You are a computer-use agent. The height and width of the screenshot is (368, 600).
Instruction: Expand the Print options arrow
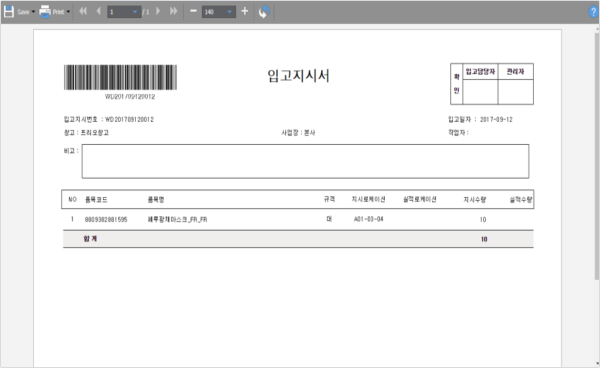coord(68,12)
